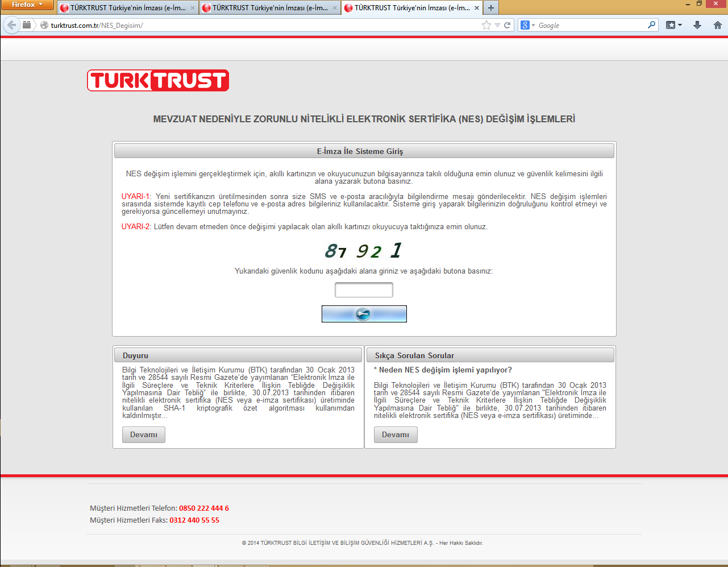
Task: Go back using the navigation arrow
Action: 11,25
